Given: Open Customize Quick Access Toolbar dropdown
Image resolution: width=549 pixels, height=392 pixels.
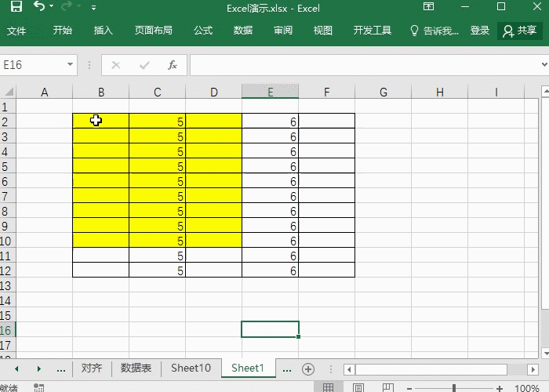Looking at the screenshot, I should pyautogui.click(x=93, y=7).
